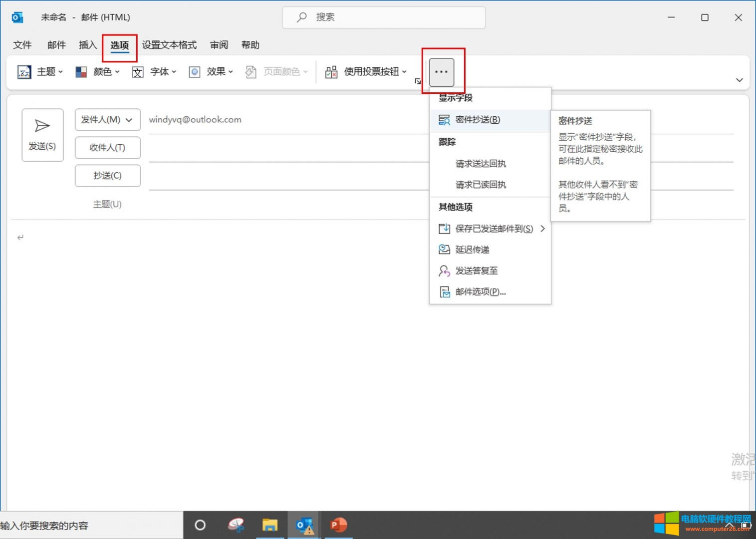
Task: Click the Outlook icon on the taskbar
Action: [x=304, y=526]
